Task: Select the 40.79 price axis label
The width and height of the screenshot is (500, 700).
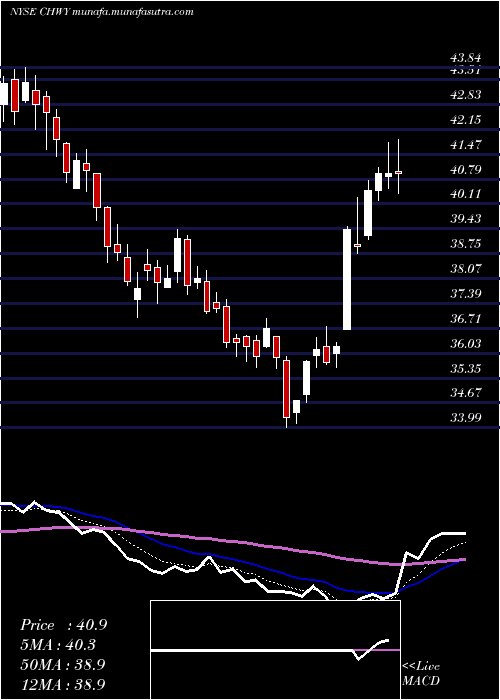Action: tap(466, 170)
